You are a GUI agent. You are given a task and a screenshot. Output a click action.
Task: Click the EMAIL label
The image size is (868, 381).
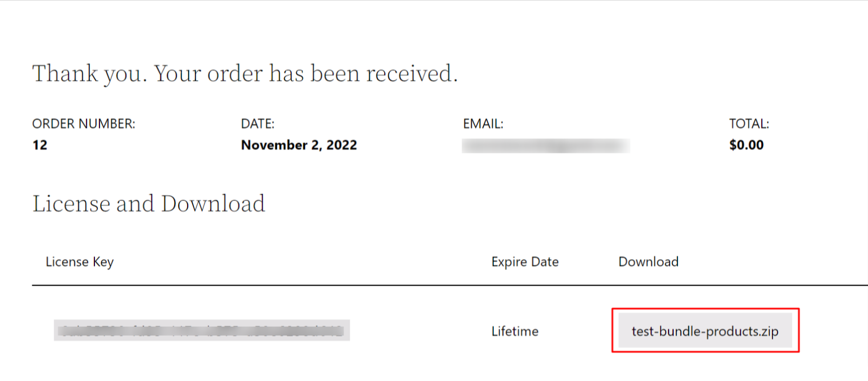(483, 124)
